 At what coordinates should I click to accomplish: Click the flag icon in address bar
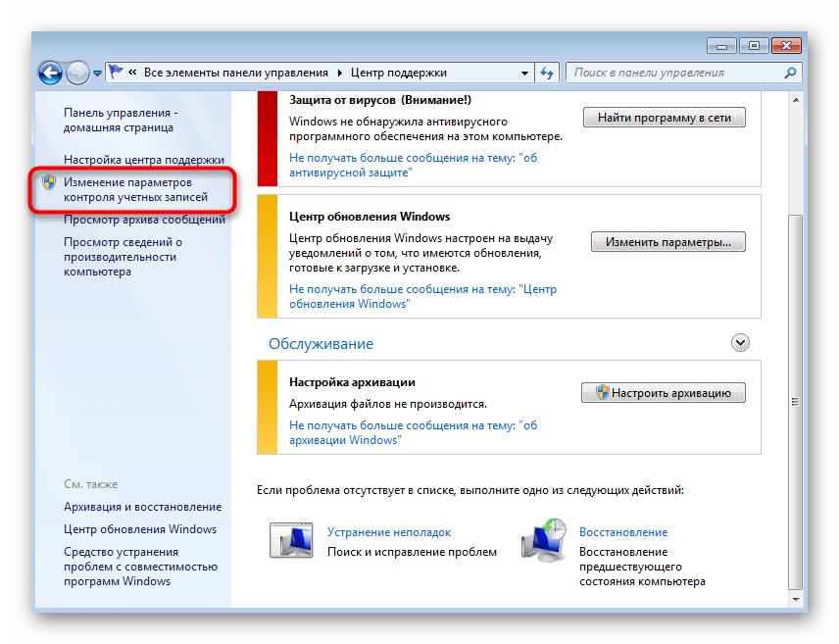(x=116, y=72)
